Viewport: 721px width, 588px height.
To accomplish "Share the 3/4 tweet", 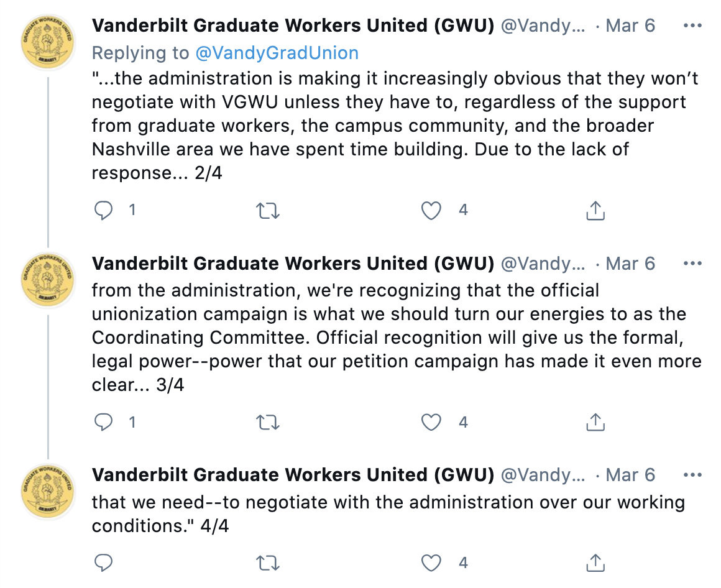I will 595,423.
